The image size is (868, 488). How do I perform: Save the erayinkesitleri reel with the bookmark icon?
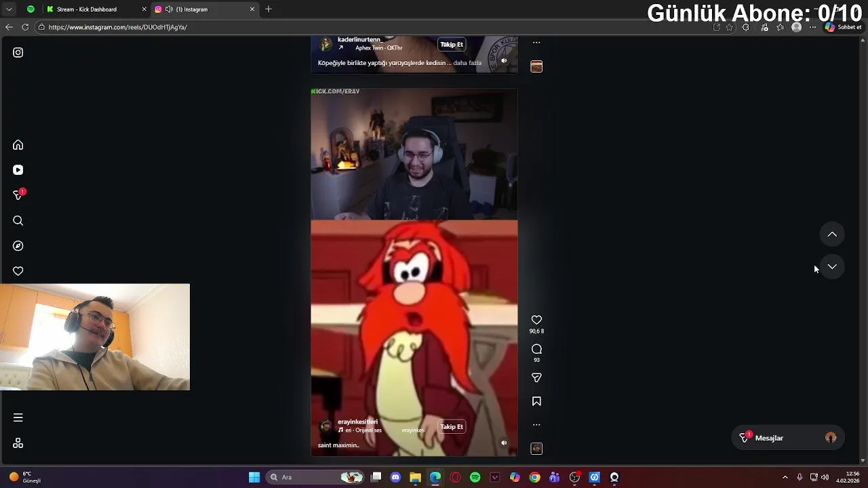pos(536,401)
